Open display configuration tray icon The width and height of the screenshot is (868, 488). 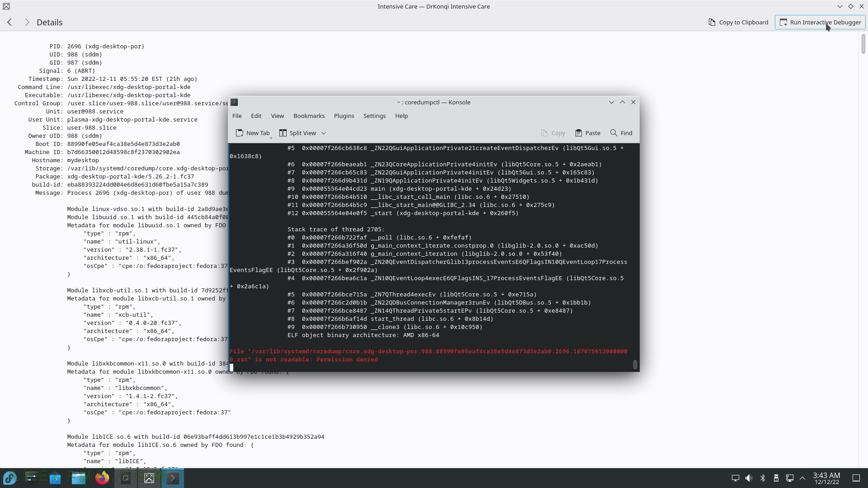click(x=736, y=478)
